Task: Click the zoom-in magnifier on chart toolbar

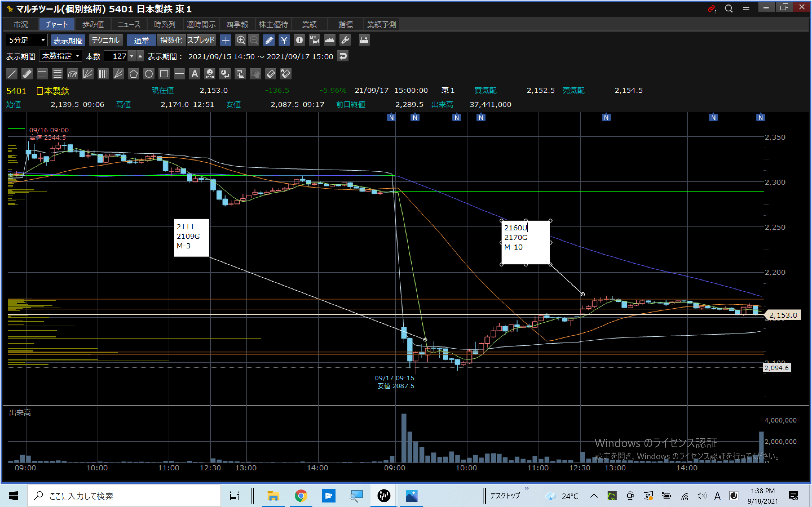Action: 240,40
